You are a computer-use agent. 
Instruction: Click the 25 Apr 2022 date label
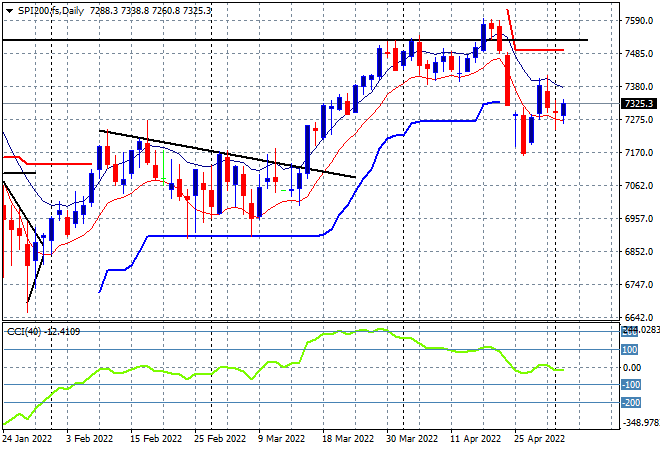click(539, 439)
